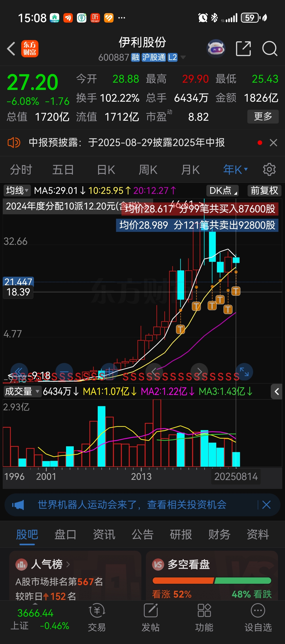Tap the 多空看盘 bullish-bearish bar
The image size is (285, 644).
pyautogui.click(x=212, y=581)
